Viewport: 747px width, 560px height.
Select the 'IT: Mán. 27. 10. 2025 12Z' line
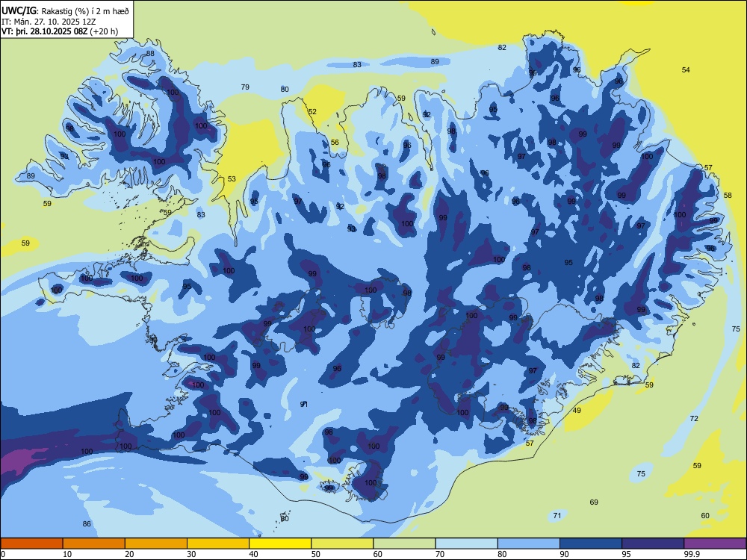pyautogui.click(x=49, y=22)
